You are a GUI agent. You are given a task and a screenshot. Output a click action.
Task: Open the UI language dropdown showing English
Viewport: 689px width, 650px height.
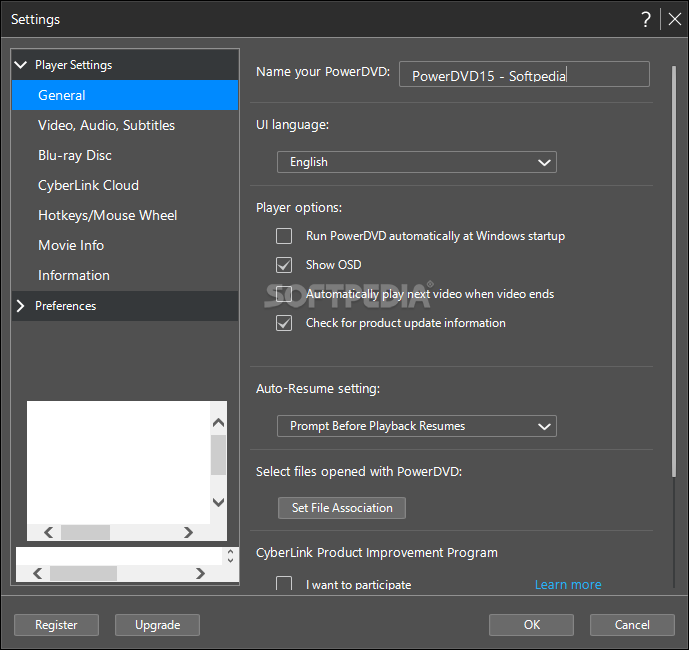click(x=417, y=162)
